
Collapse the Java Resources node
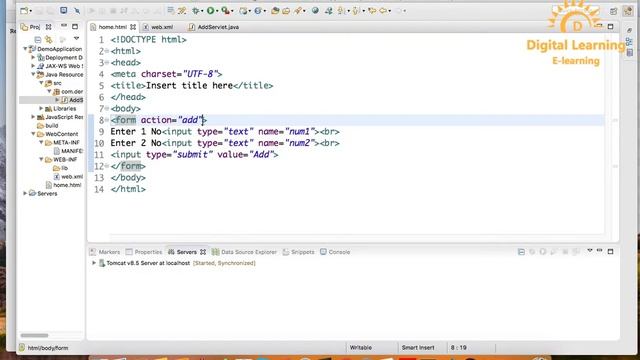pyautogui.click(x=33, y=74)
